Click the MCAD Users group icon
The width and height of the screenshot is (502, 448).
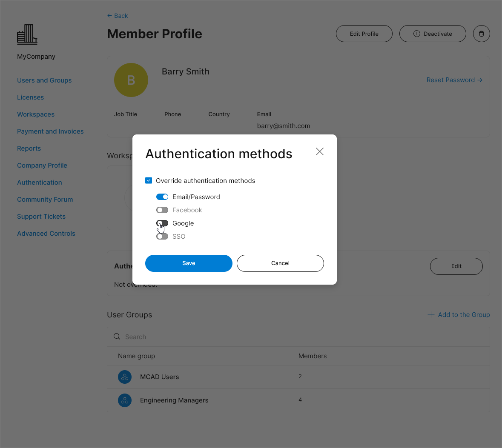pos(125,377)
